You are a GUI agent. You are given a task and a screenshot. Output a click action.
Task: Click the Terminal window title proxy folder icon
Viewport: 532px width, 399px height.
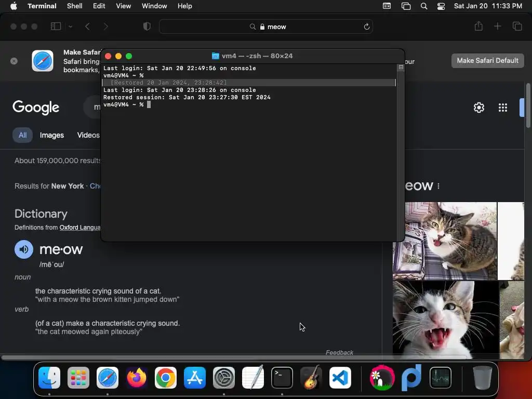[x=216, y=56]
